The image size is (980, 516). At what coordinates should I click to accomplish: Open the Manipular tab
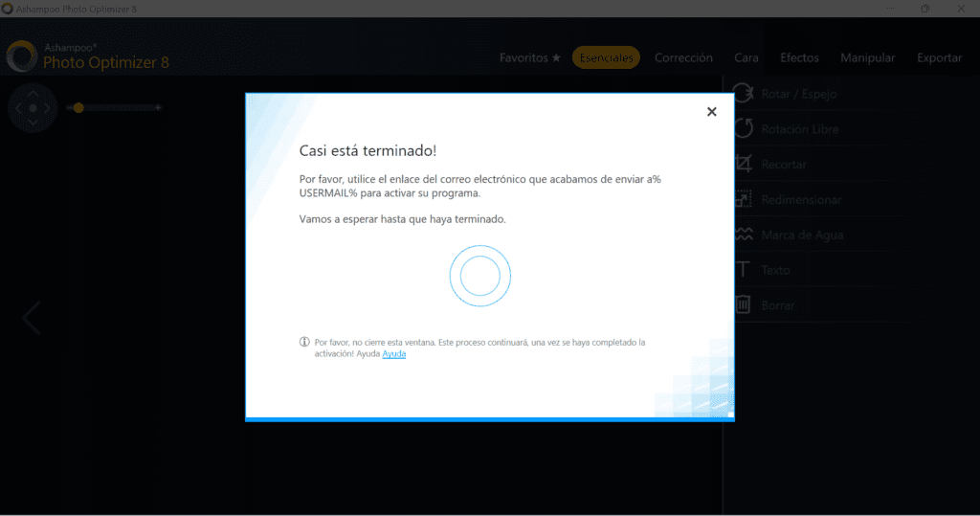click(x=867, y=57)
